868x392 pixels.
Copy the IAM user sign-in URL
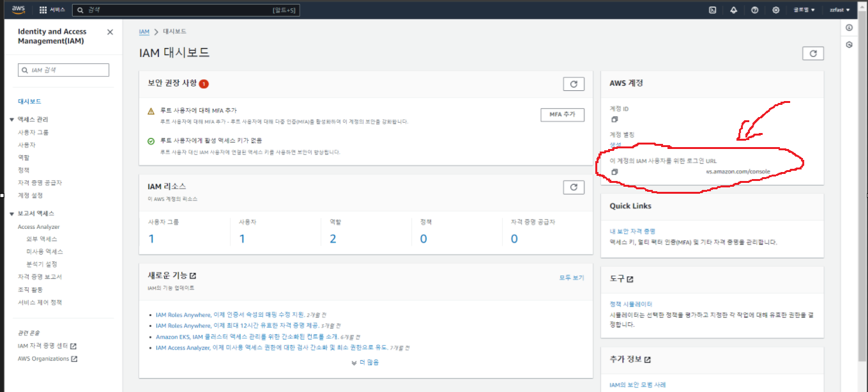click(x=614, y=172)
